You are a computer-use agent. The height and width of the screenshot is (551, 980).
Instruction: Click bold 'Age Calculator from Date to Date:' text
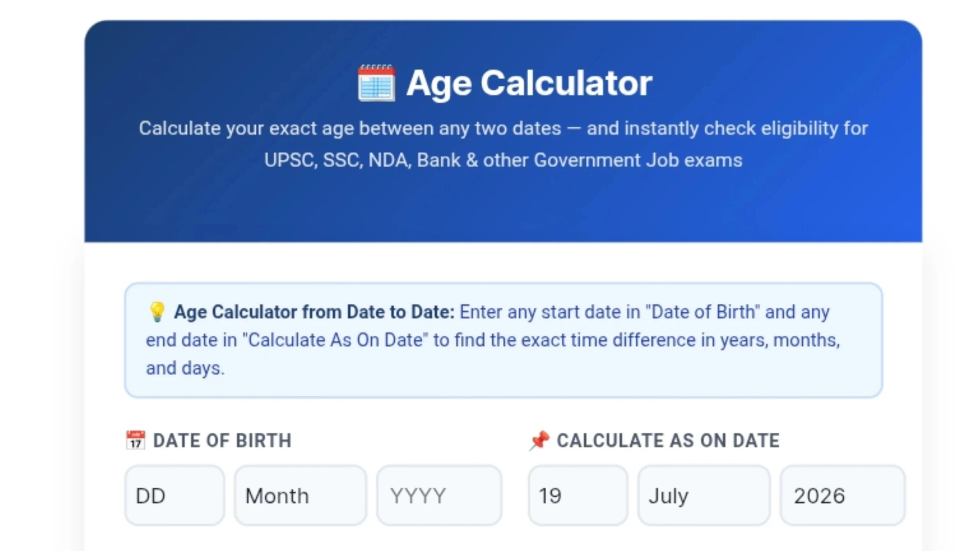[x=314, y=312]
